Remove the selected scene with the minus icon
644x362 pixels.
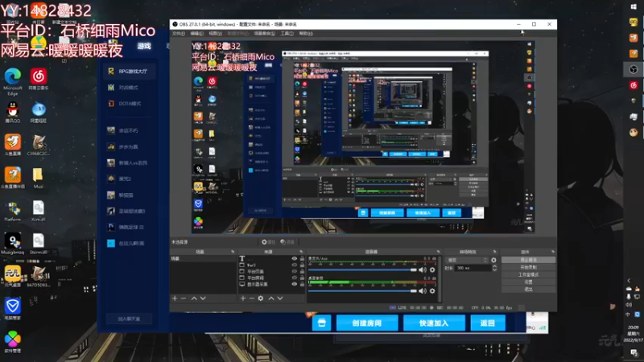(184, 298)
